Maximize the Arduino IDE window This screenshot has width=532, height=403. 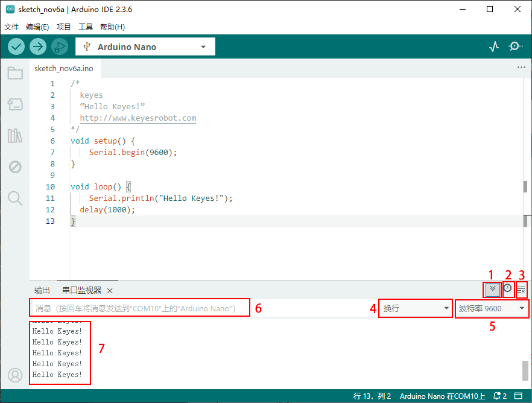tap(490, 9)
